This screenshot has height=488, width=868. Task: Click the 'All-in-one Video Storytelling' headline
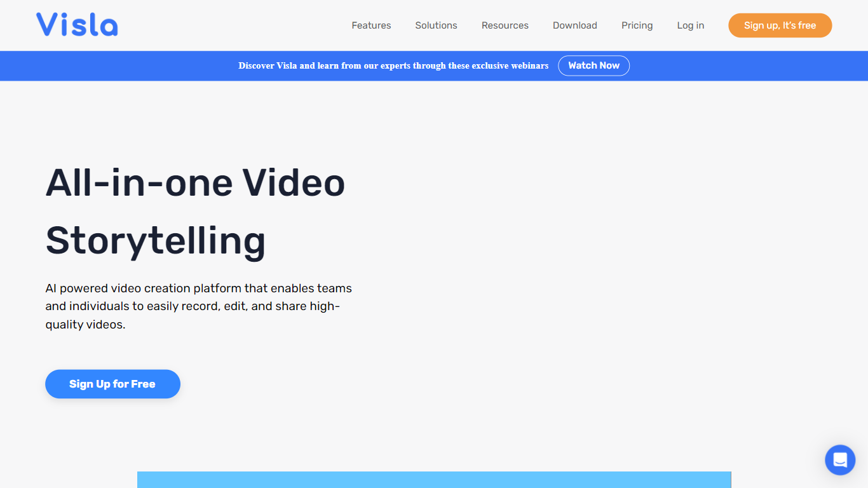click(195, 212)
